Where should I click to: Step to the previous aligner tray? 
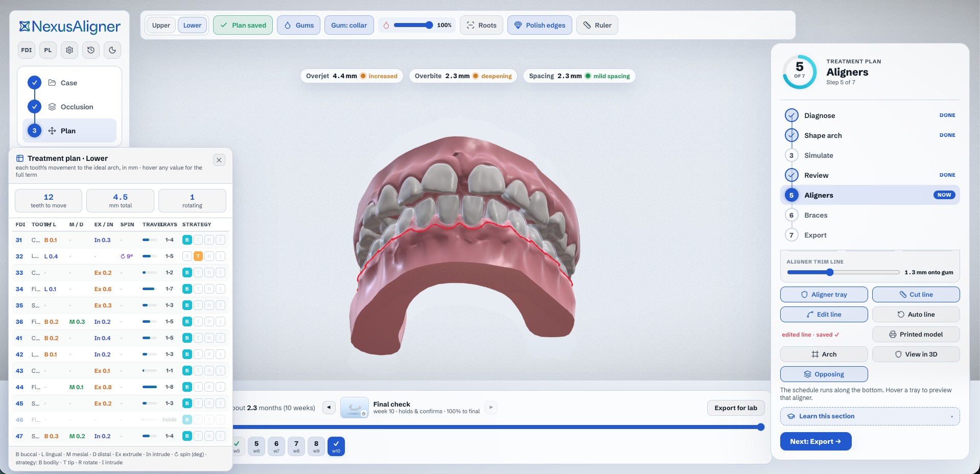pyautogui.click(x=329, y=407)
